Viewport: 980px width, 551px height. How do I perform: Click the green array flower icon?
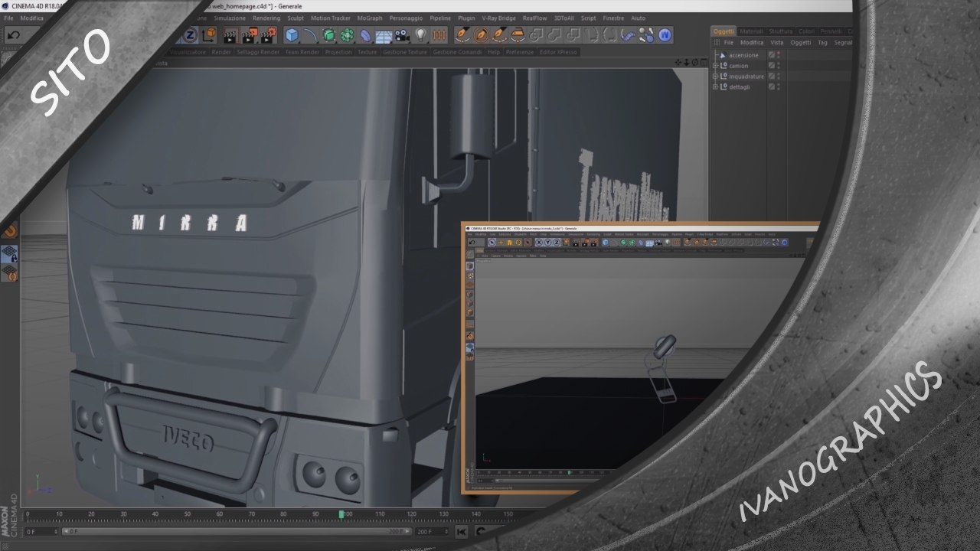pos(348,35)
